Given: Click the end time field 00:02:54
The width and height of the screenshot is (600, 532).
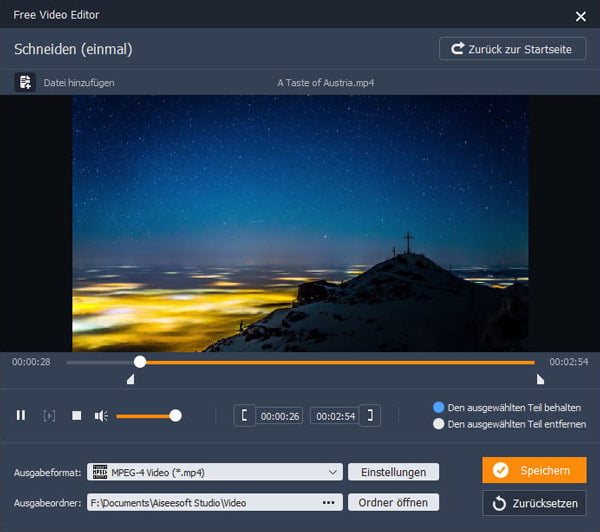Looking at the screenshot, I should (335, 416).
